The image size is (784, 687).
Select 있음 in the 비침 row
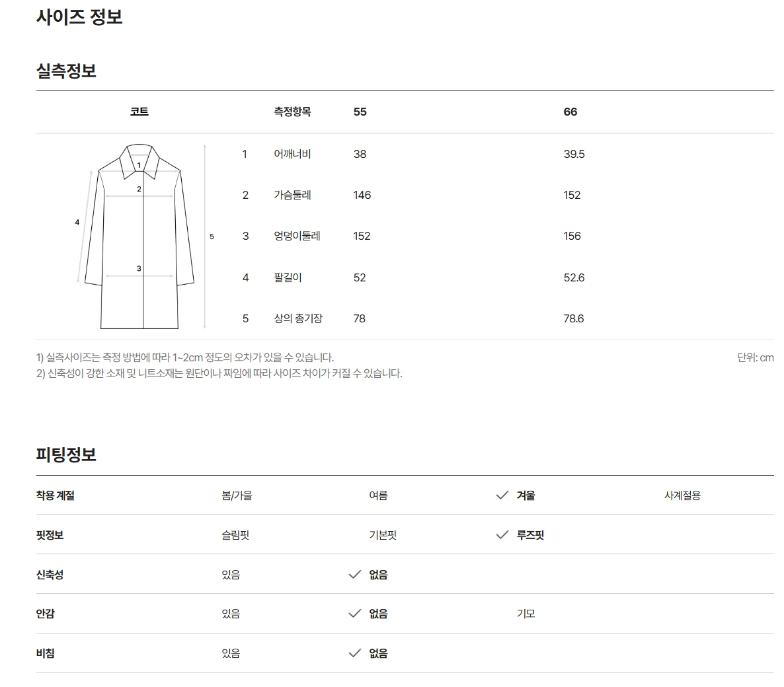point(231,653)
